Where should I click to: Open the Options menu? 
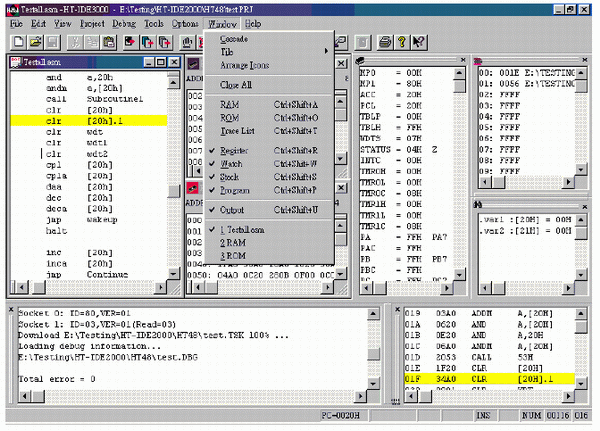(x=185, y=24)
